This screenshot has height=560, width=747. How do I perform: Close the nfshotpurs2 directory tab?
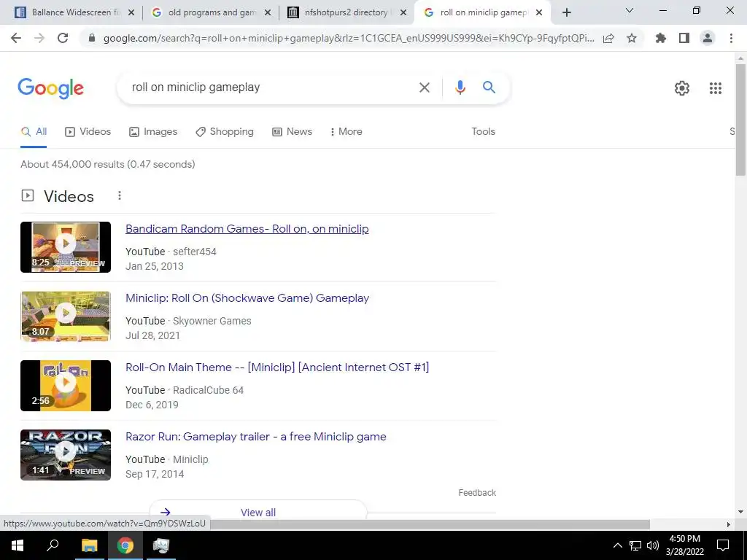pos(403,13)
